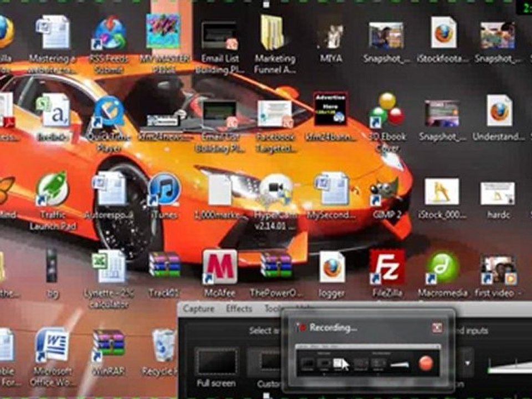Open the iStockfoota... Firefox document icon
532x399 pixels.
pyautogui.click(x=443, y=33)
